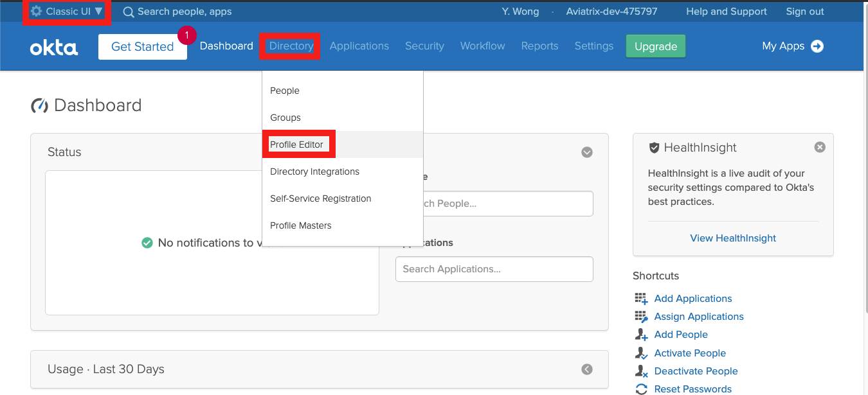Click the Okta logo
The width and height of the screenshot is (868, 395).
(54, 48)
